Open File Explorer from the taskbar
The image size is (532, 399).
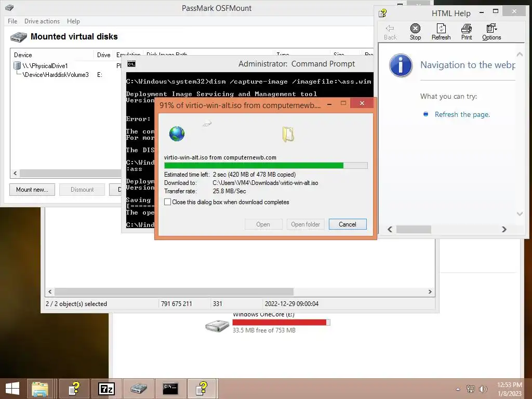click(40, 389)
